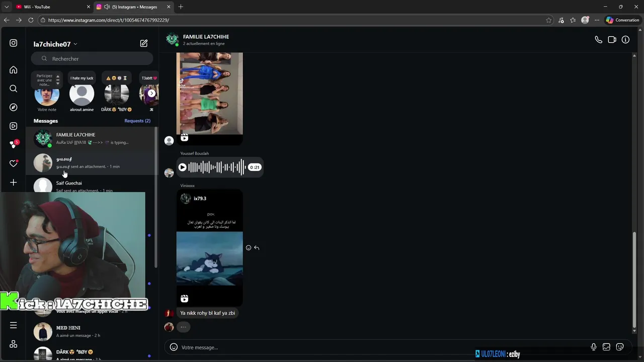
Task: Open browser settings and more menu
Action: (x=597, y=20)
